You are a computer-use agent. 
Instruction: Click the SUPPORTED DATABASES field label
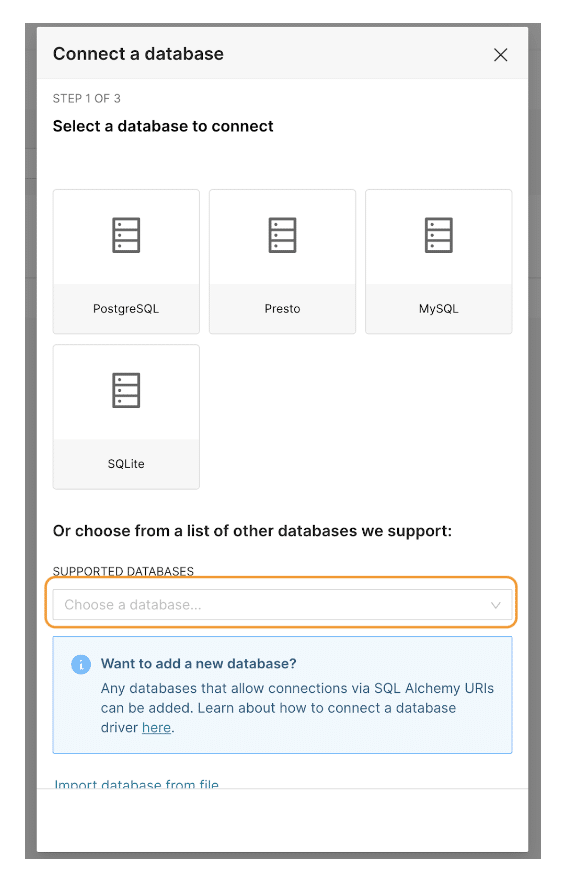(123, 572)
